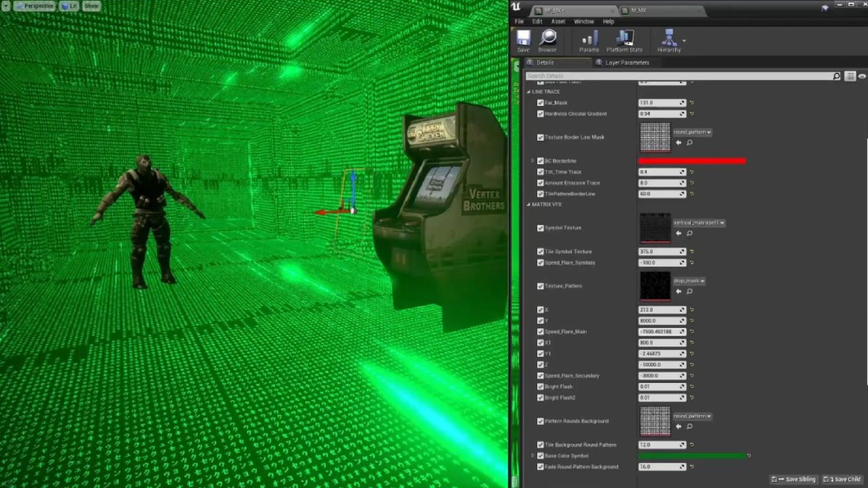The height and width of the screenshot is (488, 868).
Task: Reset Base Color Symbol to default
Action: [x=749, y=456]
